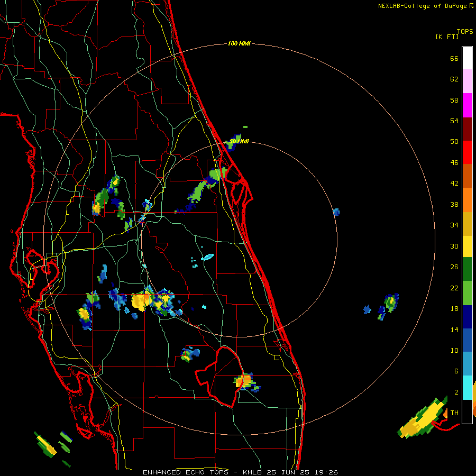Click the legend value 34
The height and width of the screenshot is (476, 476).
click(x=454, y=225)
